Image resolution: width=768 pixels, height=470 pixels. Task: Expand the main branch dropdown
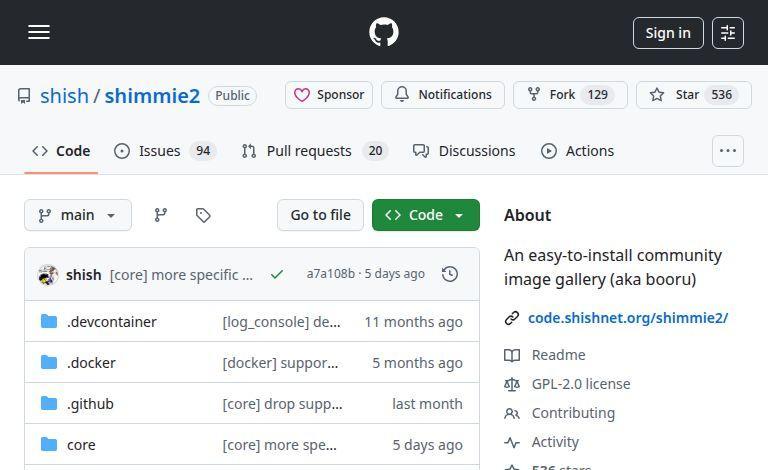coord(78,215)
